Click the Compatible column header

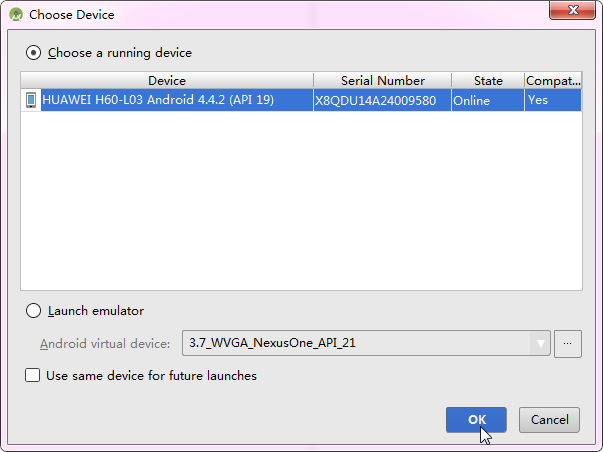pos(553,81)
